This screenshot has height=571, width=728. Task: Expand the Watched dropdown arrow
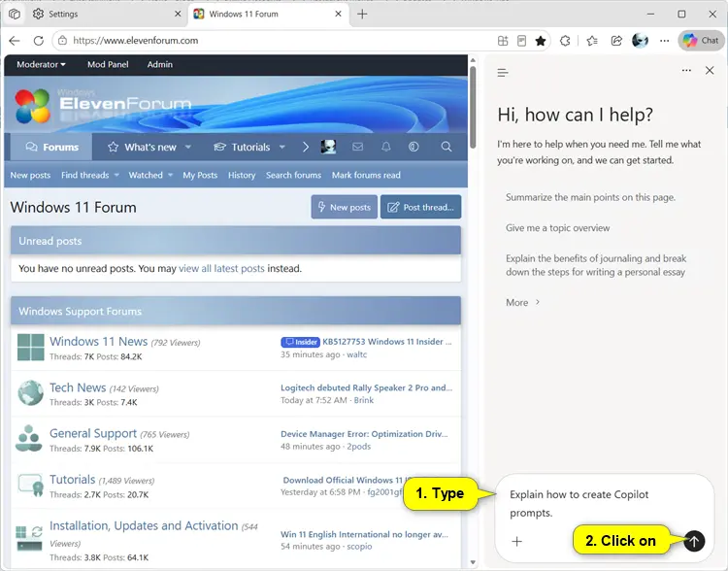(x=171, y=175)
